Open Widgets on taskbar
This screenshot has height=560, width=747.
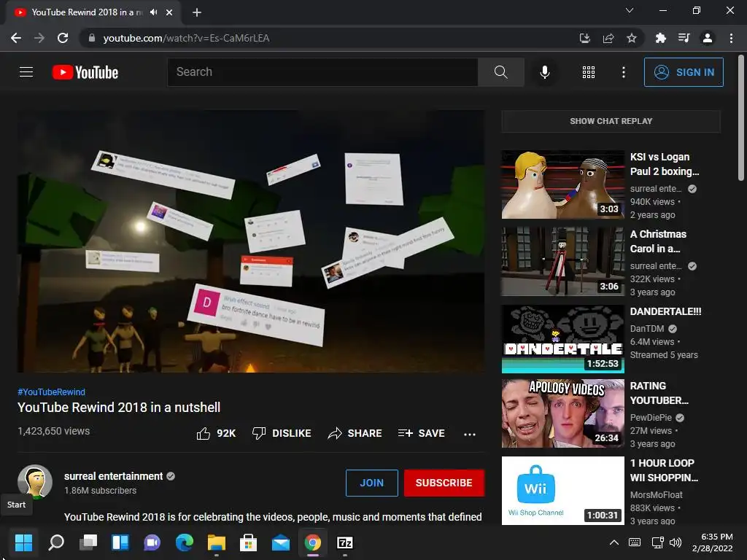tap(120, 542)
